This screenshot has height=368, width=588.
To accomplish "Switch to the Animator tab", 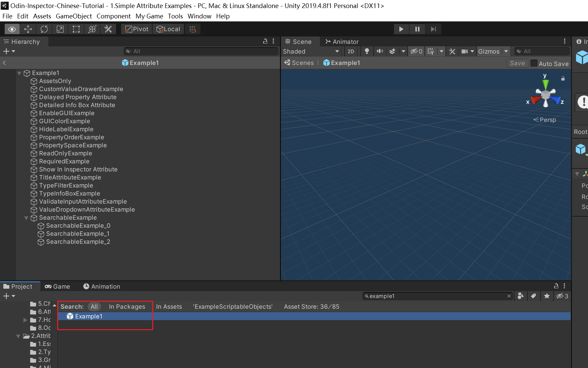I will pyautogui.click(x=342, y=42).
